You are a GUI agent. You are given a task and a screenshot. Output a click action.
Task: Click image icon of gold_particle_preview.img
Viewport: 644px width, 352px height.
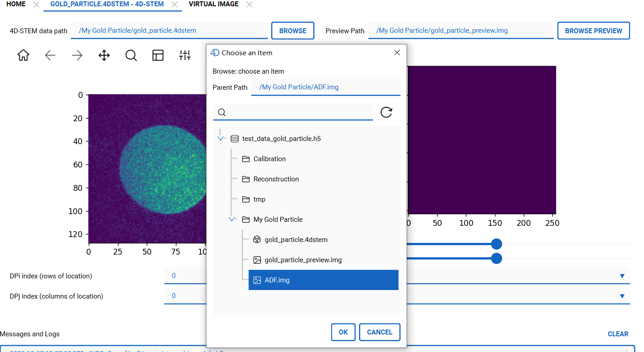point(257,260)
